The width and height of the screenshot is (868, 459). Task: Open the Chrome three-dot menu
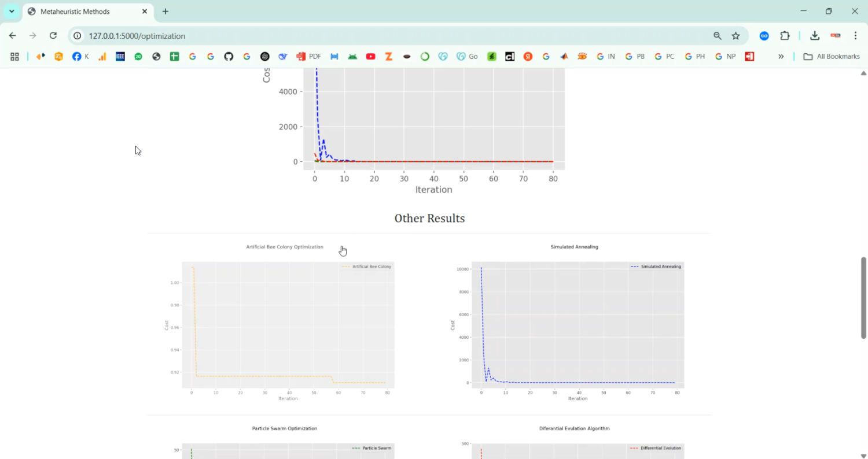point(855,36)
